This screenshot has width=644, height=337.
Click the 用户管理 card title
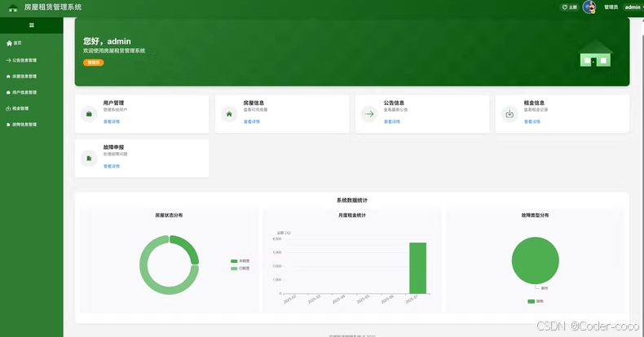pos(114,103)
